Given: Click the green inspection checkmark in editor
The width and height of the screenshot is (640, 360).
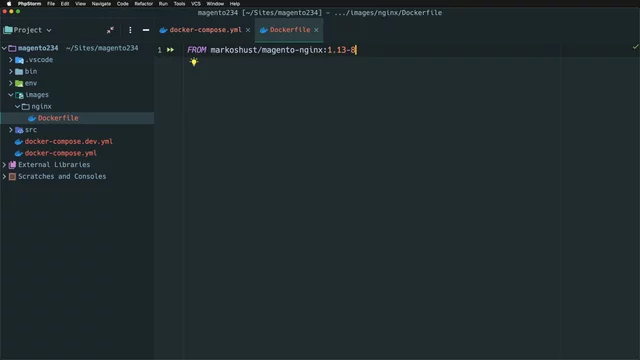Looking at the screenshot, I should tap(635, 47).
